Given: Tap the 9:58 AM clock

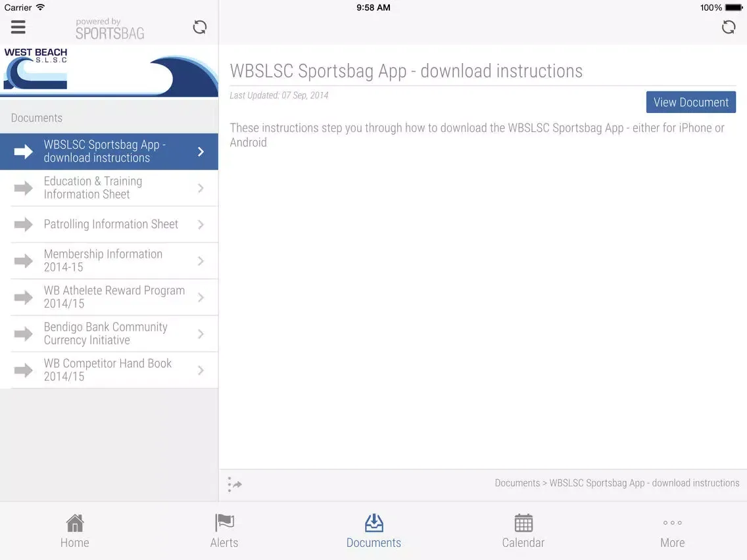Looking at the screenshot, I should pyautogui.click(x=373, y=8).
